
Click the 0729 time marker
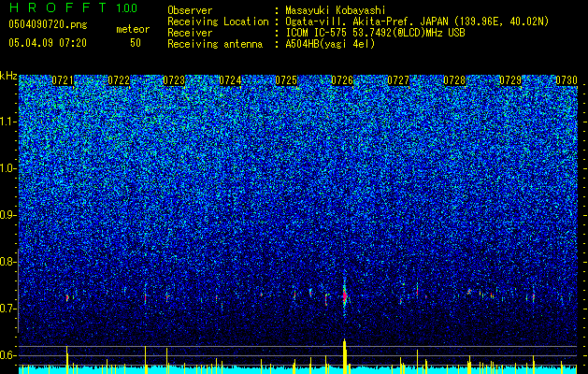coord(510,80)
